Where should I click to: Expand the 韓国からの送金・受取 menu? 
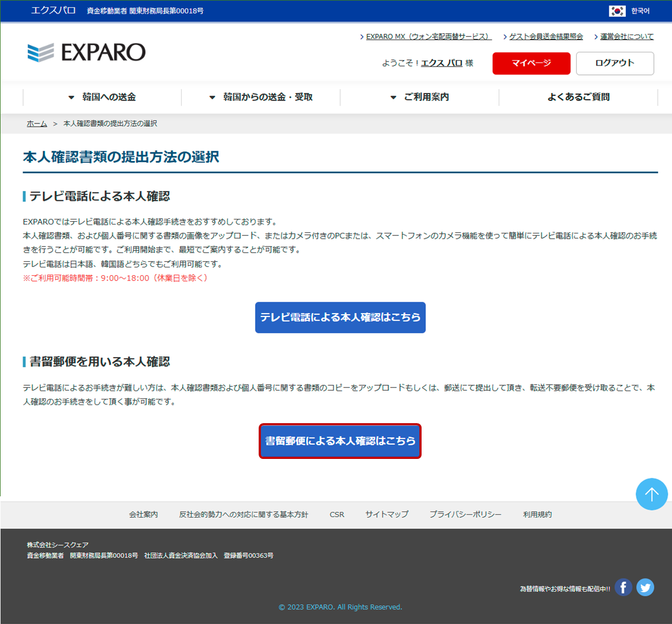[x=261, y=97]
